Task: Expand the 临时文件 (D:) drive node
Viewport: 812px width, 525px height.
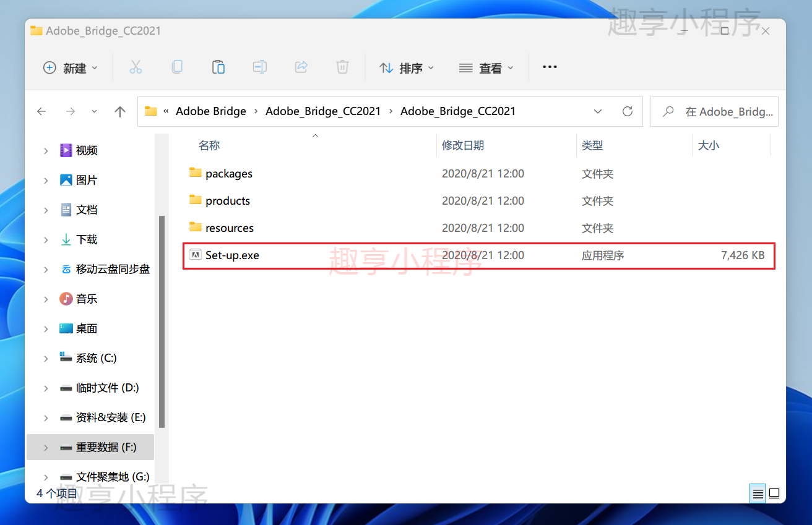Action: (46, 388)
